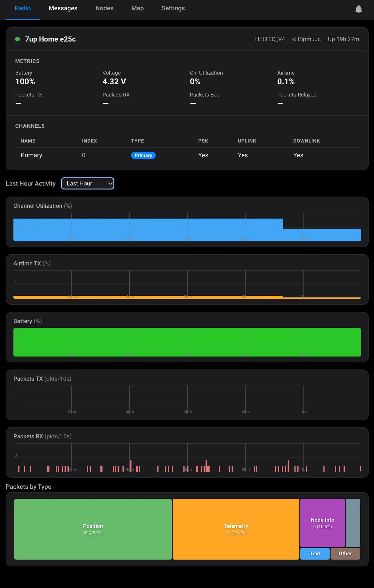
Task: Select the Radio tab
Action: [23, 8]
